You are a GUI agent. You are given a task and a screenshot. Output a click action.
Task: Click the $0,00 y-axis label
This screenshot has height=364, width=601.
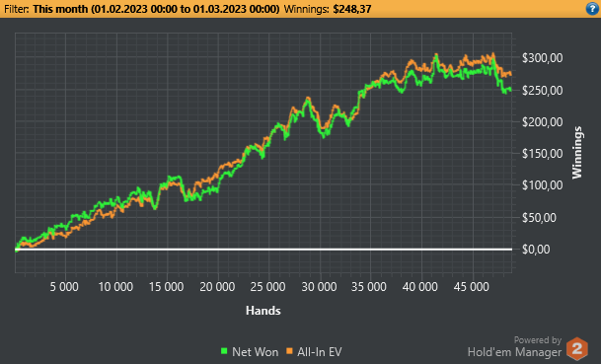click(x=536, y=250)
